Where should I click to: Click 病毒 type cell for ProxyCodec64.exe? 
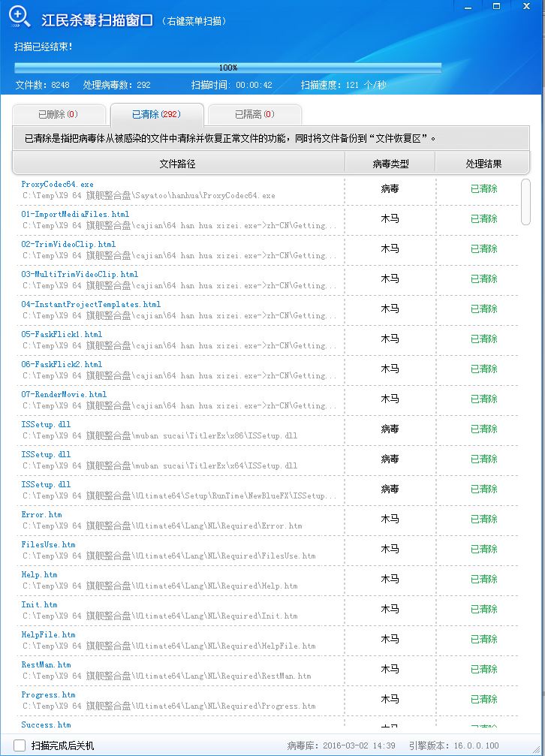[x=390, y=189]
